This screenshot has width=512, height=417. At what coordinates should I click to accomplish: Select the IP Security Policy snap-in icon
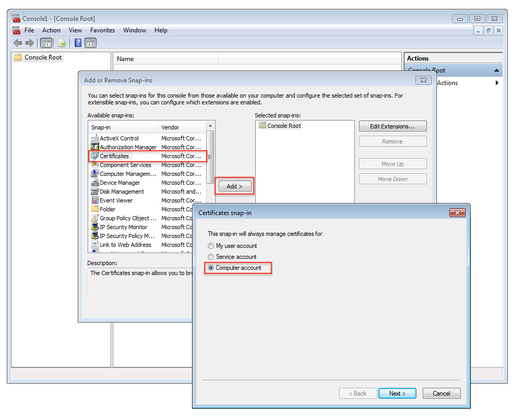tap(95, 236)
